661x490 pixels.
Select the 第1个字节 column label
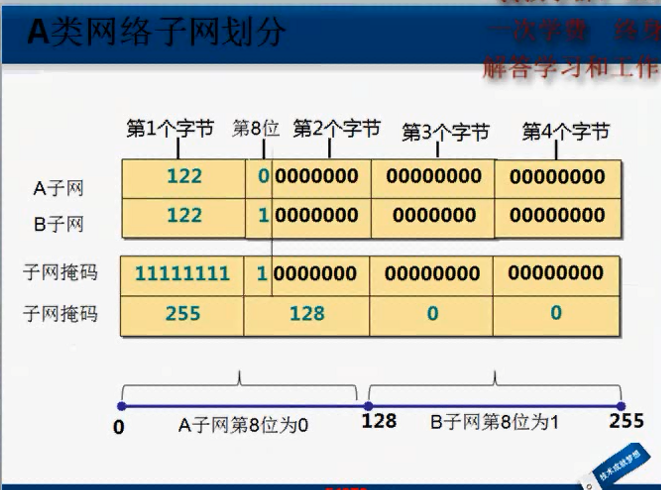pos(170,129)
